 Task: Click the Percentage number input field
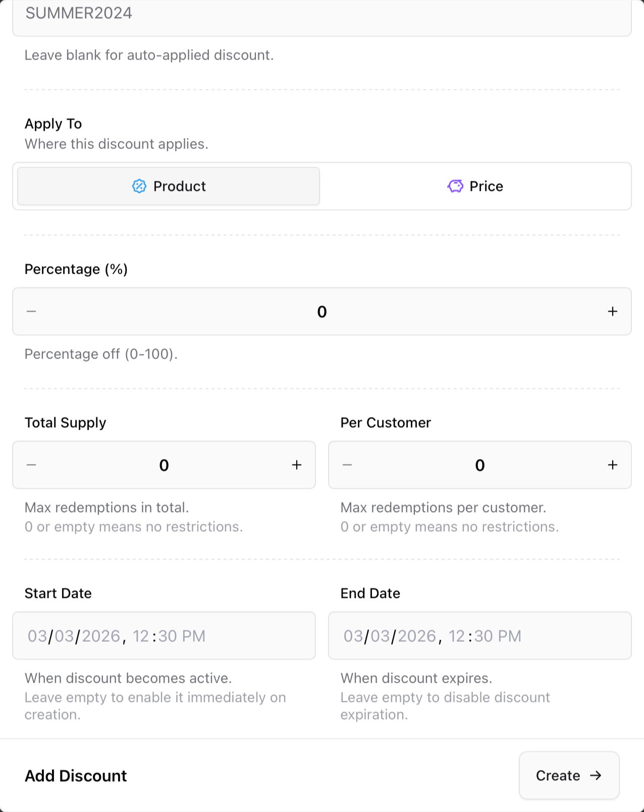coord(322,312)
